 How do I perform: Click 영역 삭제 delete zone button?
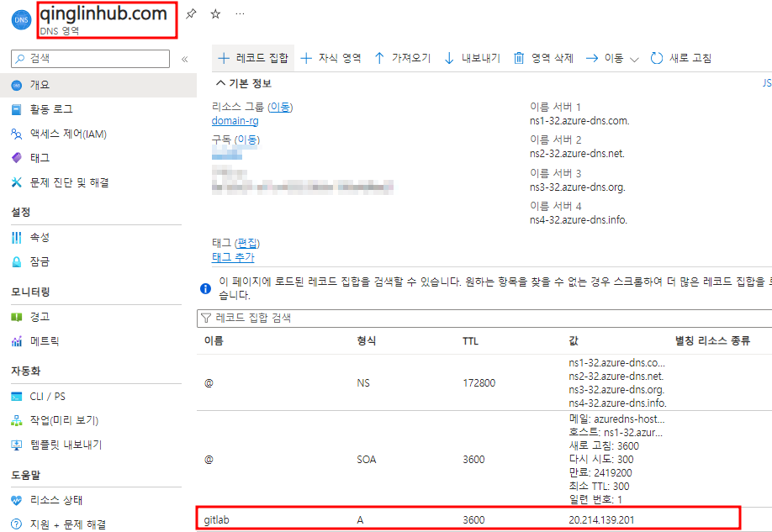(543, 58)
